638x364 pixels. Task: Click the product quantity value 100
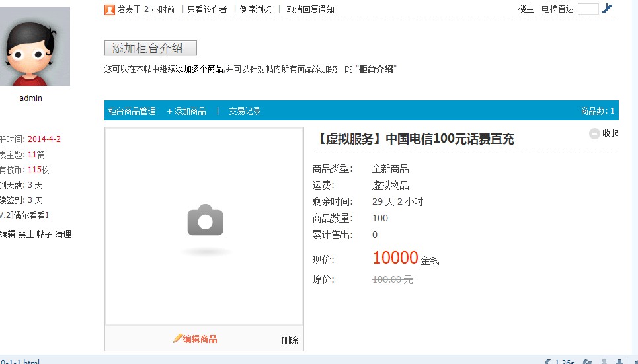(x=380, y=218)
